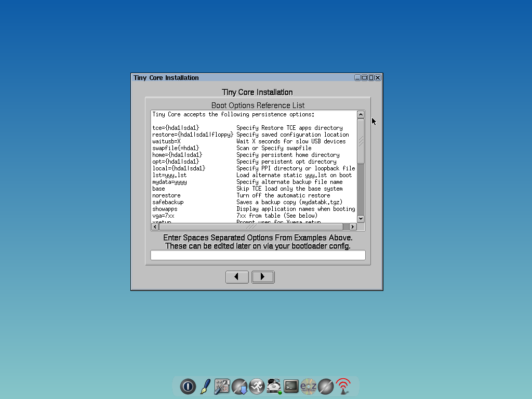Launch the text editor tool
532x399 pixels.
pyautogui.click(x=205, y=387)
